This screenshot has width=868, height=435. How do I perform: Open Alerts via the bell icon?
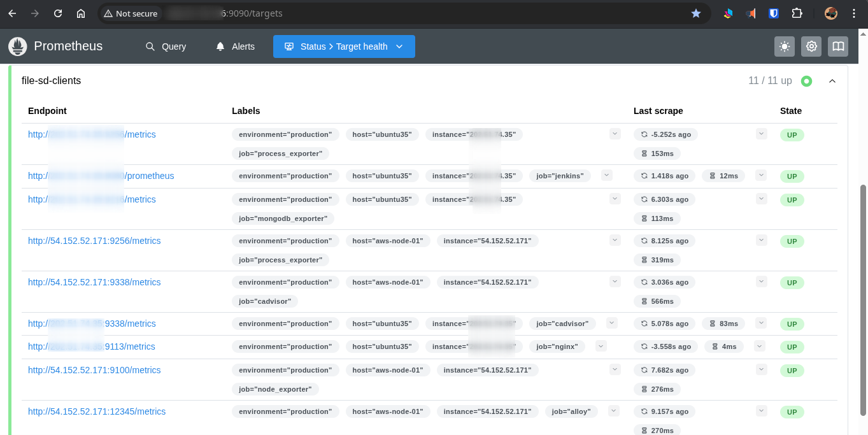[x=218, y=46]
